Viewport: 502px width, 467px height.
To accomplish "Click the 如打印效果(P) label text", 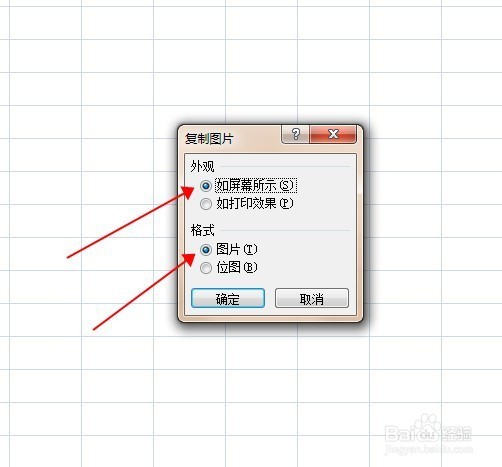I will (x=255, y=203).
